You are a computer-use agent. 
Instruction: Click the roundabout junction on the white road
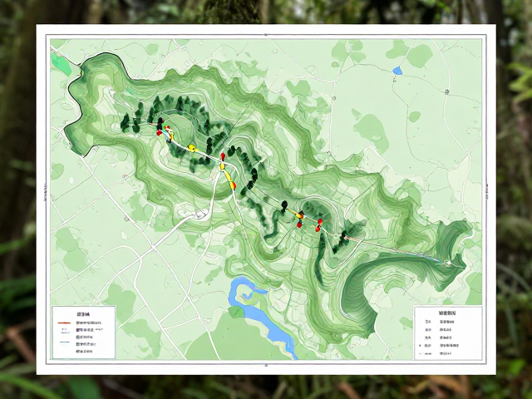[x=201, y=214]
